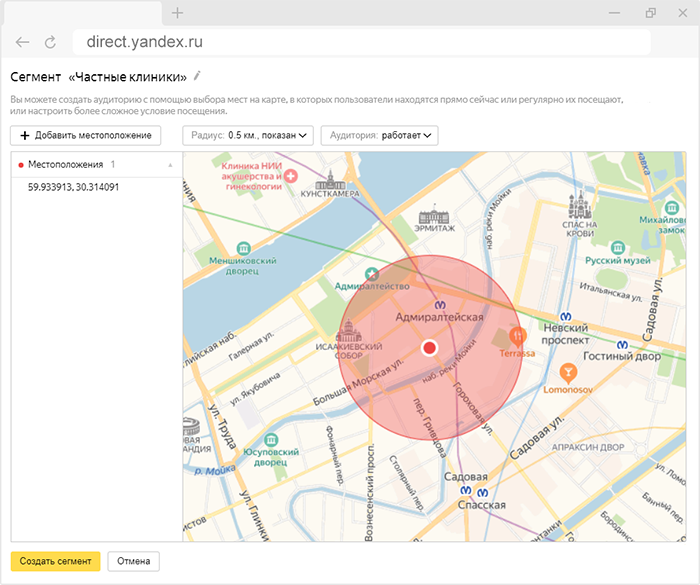Click the ул. Якубовича street label
The image size is (700, 585).
[255, 389]
